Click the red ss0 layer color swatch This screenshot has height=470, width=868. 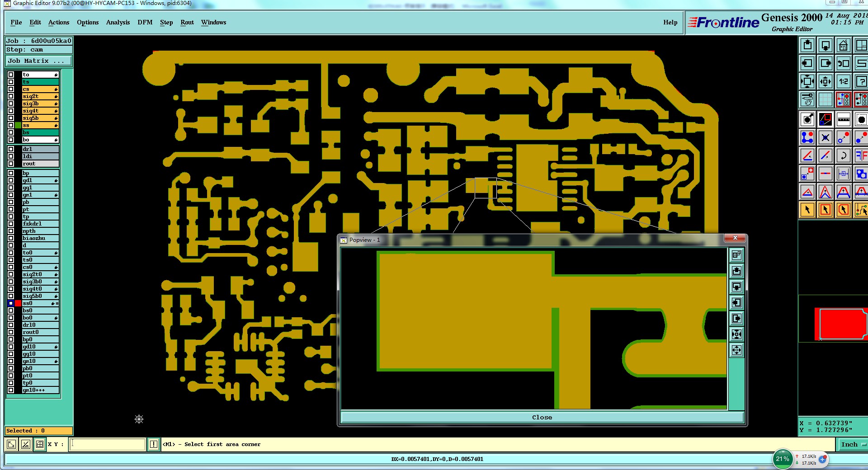18,303
